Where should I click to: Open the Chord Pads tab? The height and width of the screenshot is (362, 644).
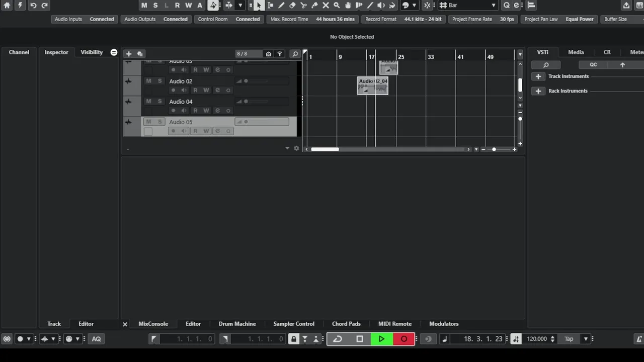click(346, 324)
